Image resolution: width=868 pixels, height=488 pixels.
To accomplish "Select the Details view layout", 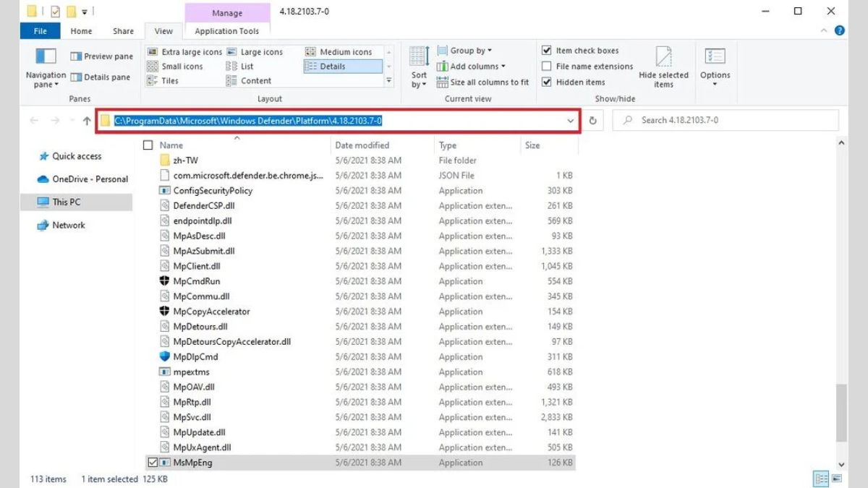I will 342,66.
